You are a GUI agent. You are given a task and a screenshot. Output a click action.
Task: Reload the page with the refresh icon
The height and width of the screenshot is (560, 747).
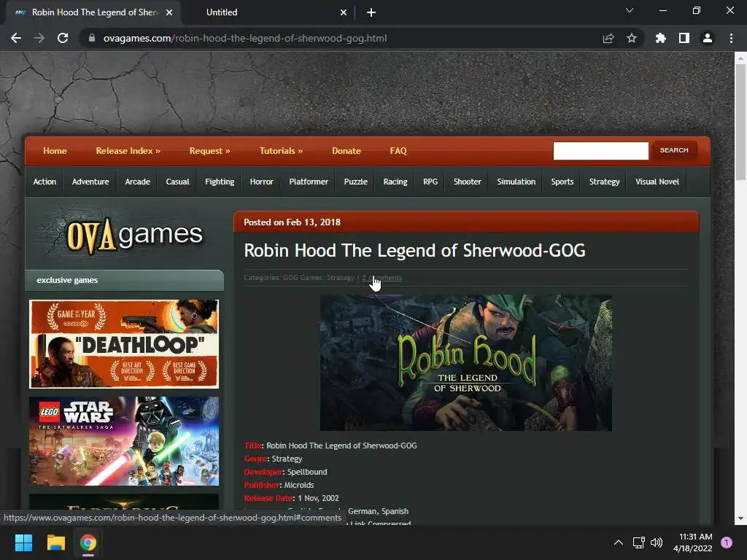63,38
